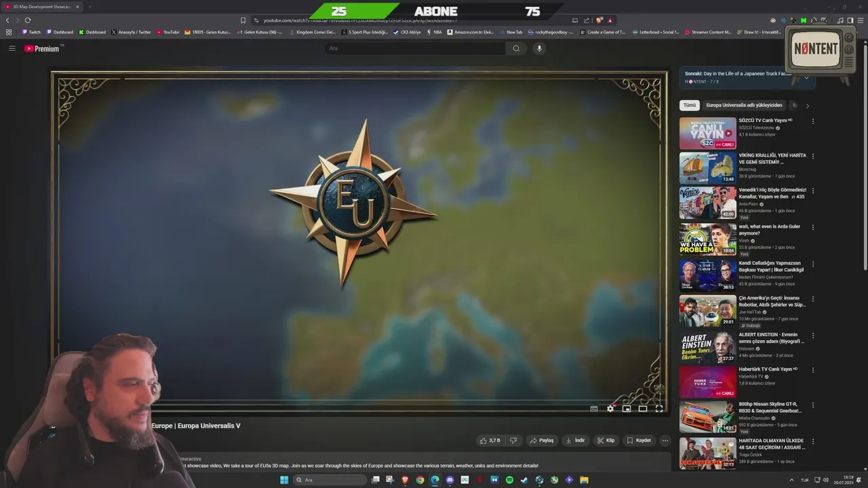The width and height of the screenshot is (868, 488).
Task: Open Çin Amerika'yı Geçti video thumbnail
Action: pyautogui.click(x=708, y=310)
